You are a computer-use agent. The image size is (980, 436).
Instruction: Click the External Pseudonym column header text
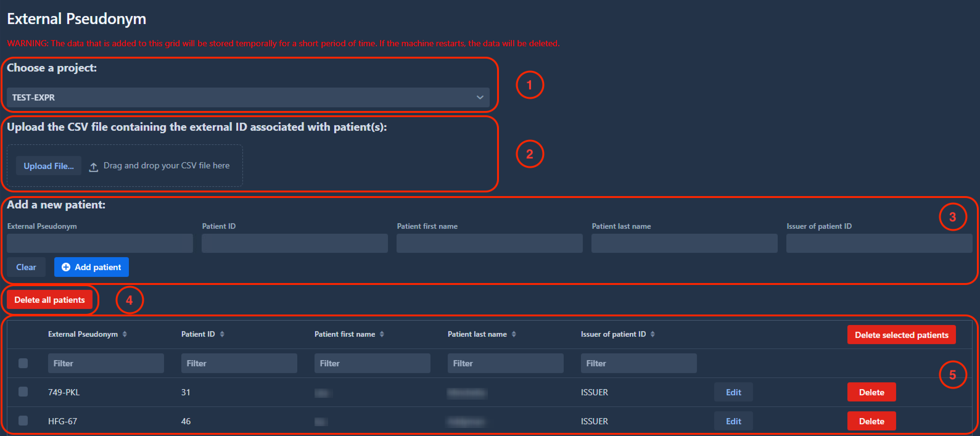point(83,334)
